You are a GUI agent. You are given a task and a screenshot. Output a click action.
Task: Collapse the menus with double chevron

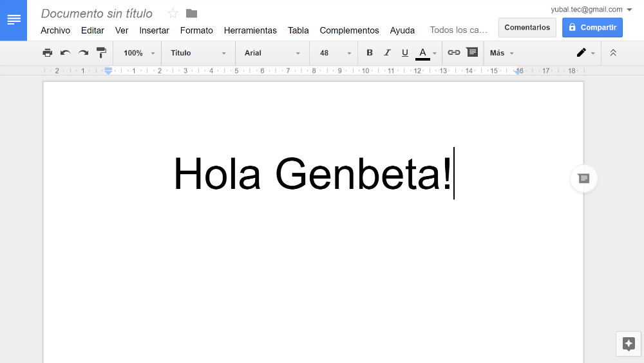613,53
